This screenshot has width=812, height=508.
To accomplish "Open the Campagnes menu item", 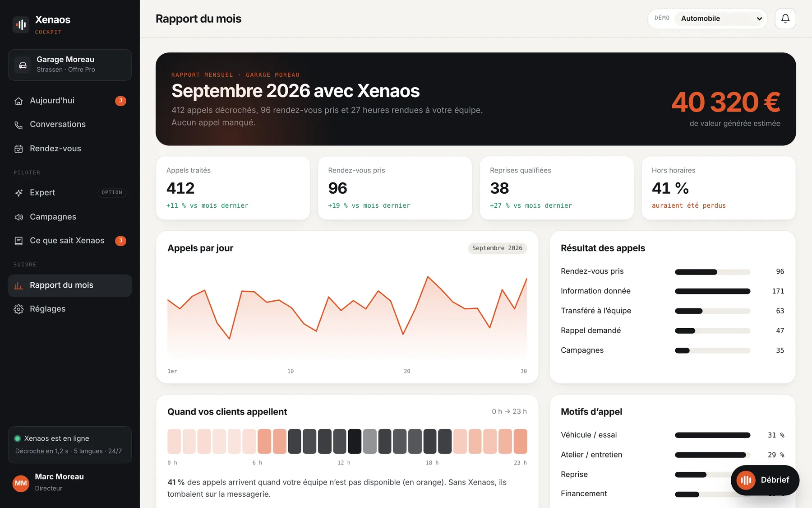I will pos(70,217).
